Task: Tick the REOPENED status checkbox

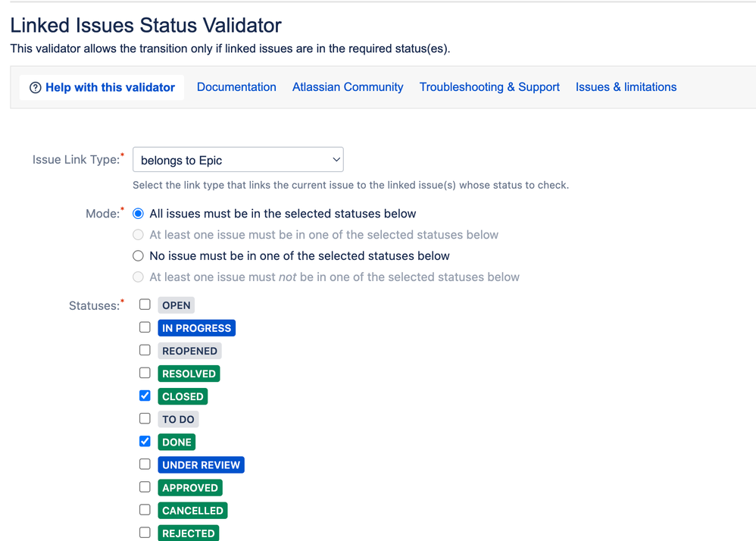Action: [x=145, y=350]
